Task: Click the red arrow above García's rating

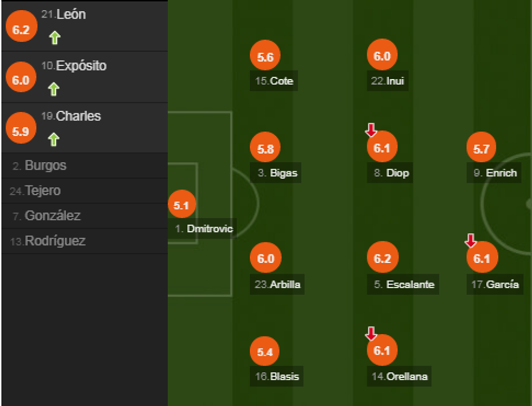Action: 471,240
